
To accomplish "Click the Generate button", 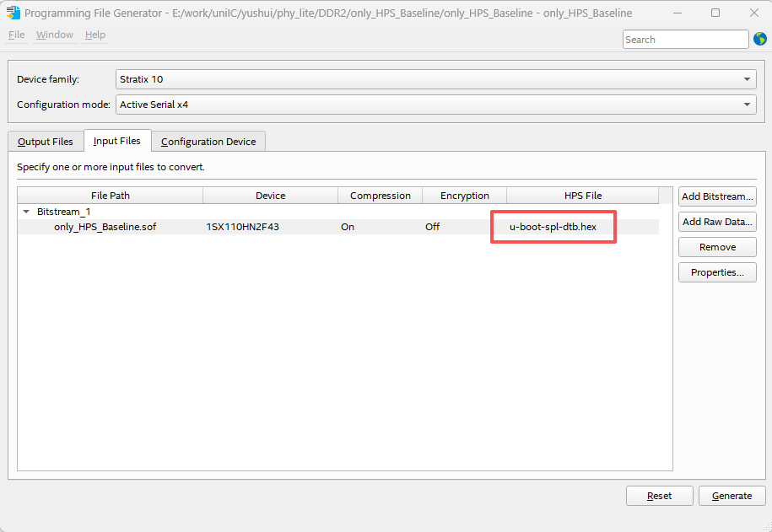I will tap(732, 496).
